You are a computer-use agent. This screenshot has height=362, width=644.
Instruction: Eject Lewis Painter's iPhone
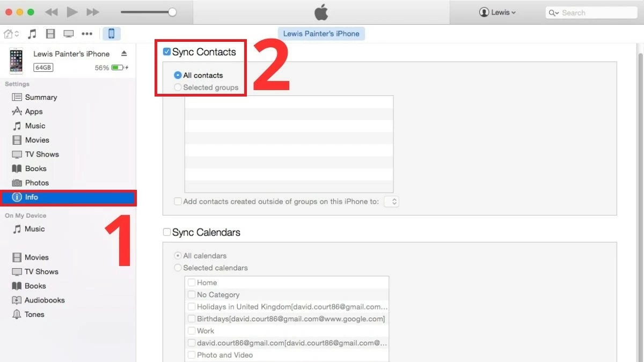124,54
